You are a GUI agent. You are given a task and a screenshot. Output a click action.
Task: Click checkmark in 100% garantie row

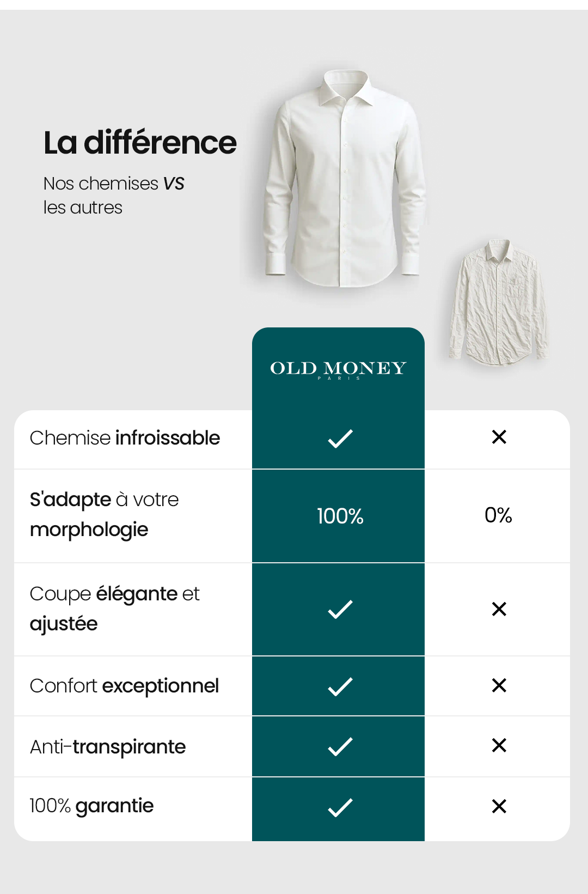click(340, 807)
